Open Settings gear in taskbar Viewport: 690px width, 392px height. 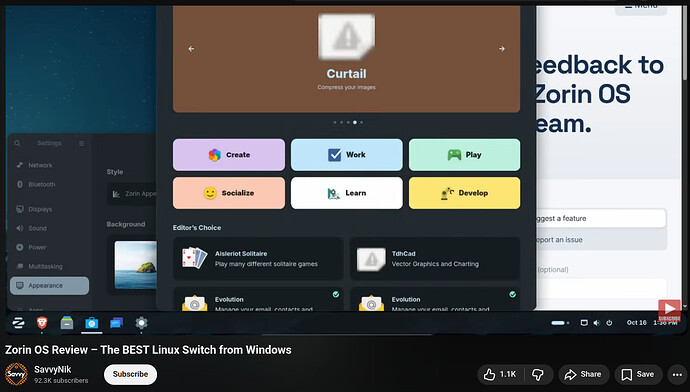[141, 323]
